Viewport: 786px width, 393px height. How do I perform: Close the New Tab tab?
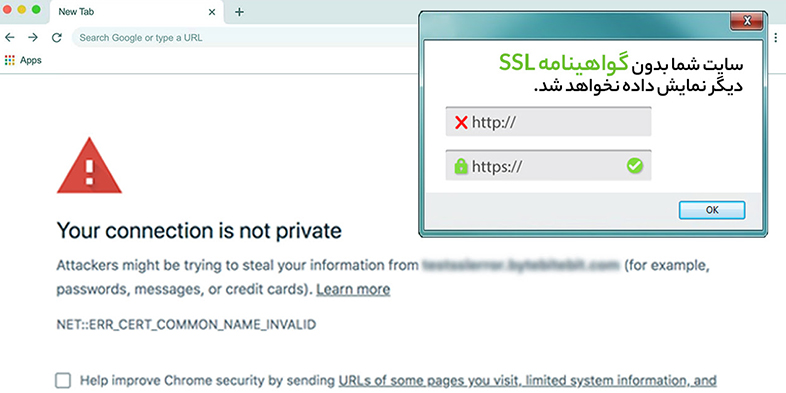(x=212, y=12)
